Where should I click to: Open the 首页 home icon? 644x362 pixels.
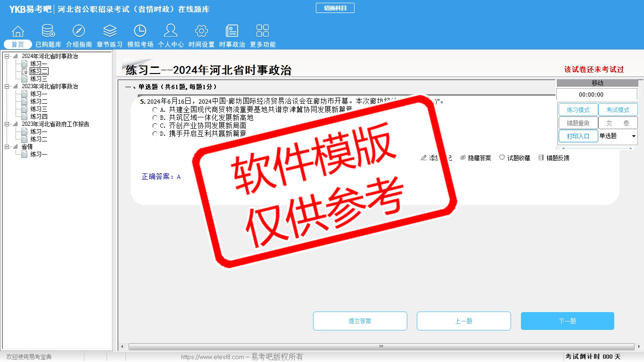(18, 31)
